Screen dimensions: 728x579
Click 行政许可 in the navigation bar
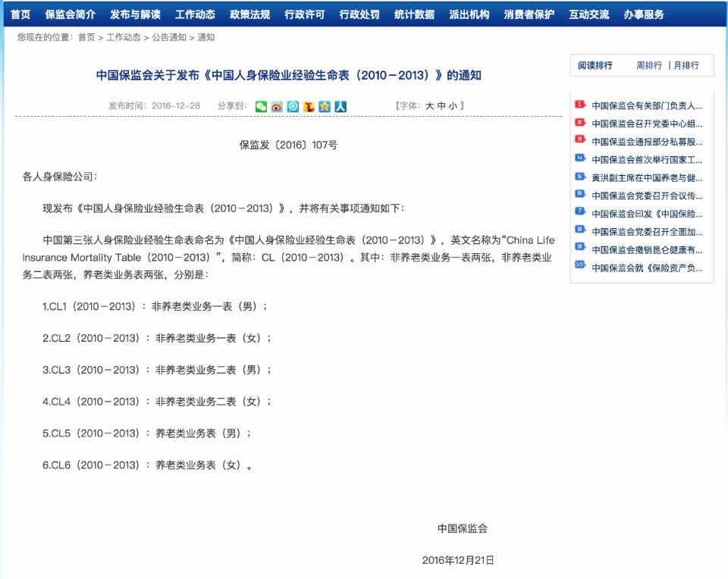coord(305,14)
